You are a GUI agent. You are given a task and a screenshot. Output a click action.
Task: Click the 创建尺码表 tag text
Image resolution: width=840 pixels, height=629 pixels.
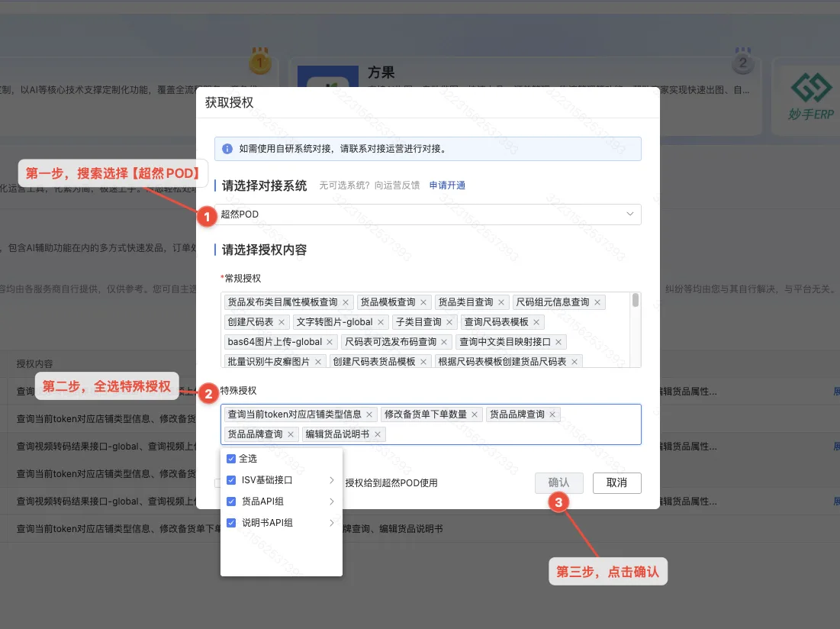pyautogui.click(x=250, y=322)
